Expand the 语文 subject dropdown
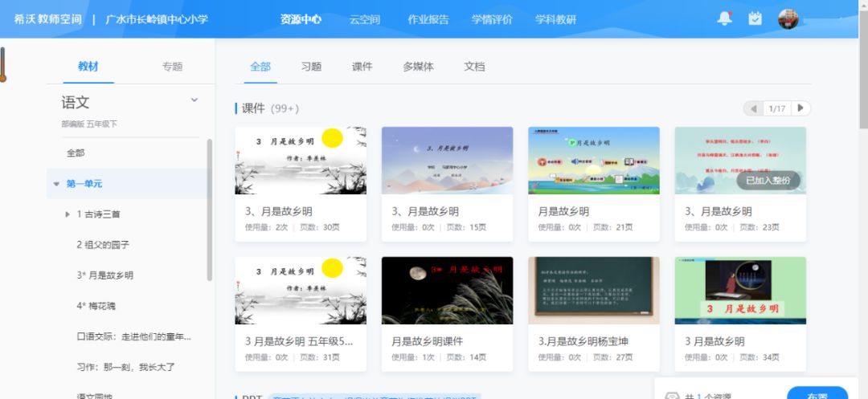This screenshot has width=868, height=399. [194, 100]
